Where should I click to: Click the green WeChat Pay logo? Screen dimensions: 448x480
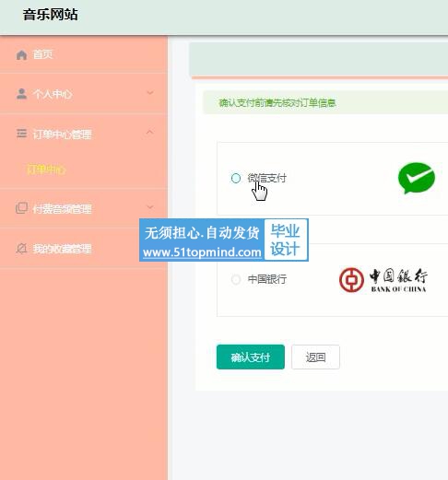pyautogui.click(x=417, y=178)
